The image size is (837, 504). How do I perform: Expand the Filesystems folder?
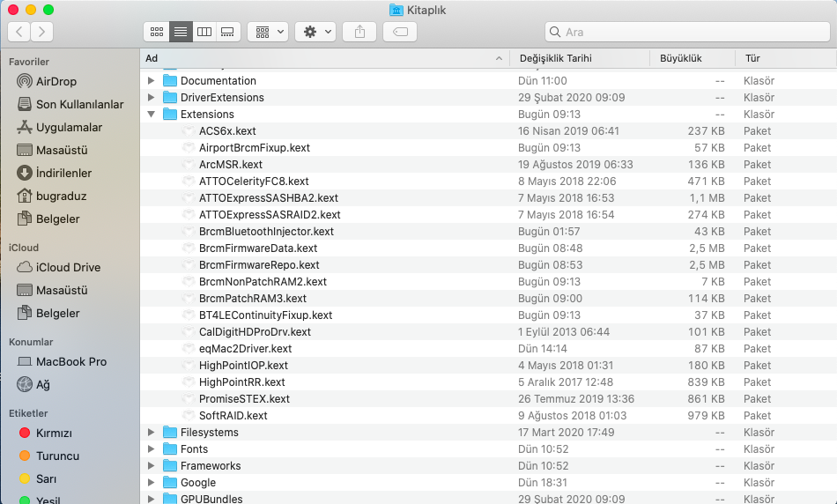point(151,433)
